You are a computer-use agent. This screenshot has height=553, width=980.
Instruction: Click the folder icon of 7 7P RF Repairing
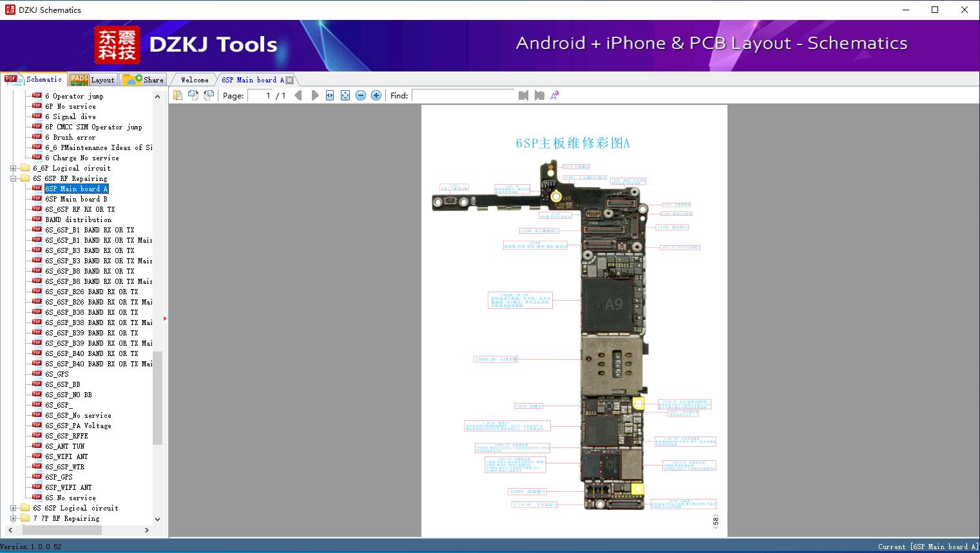click(25, 518)
